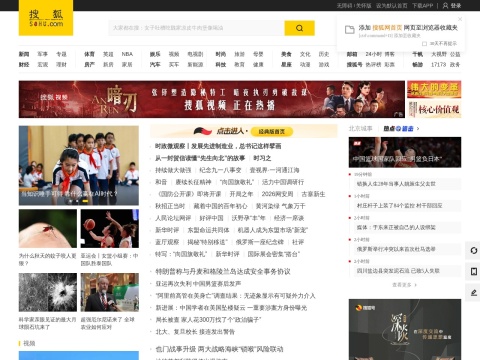Click the page icon in the favorites popup
480x360 pixels.
(x=349, y=30)
